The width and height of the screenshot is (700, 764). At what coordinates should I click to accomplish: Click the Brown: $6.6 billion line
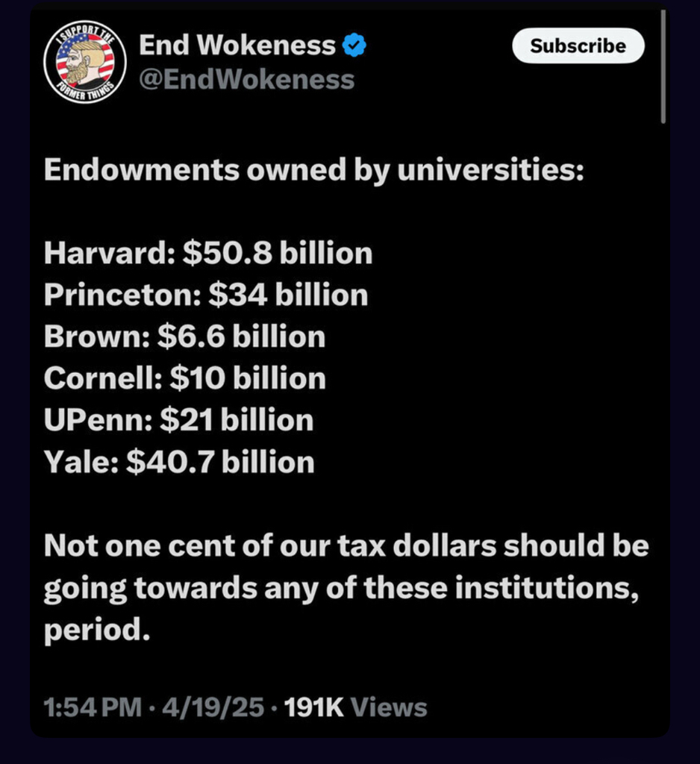click(184, 337)
